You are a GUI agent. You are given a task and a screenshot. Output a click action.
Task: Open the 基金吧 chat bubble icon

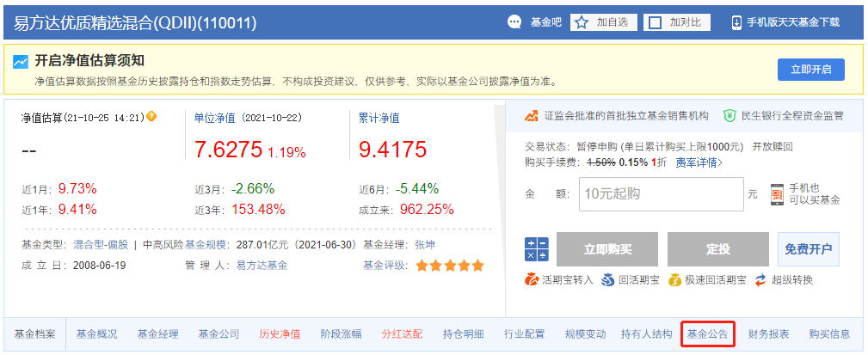(514, 22)
